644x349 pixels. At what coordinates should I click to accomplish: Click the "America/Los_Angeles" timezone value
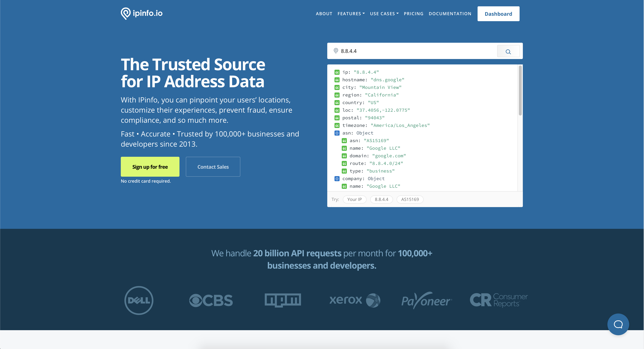click(400, 125)
